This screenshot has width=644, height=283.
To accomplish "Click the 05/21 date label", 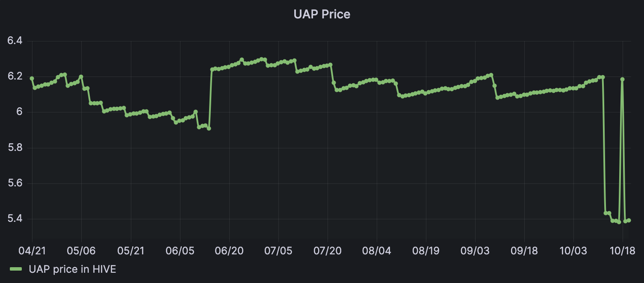I will 130,250.
